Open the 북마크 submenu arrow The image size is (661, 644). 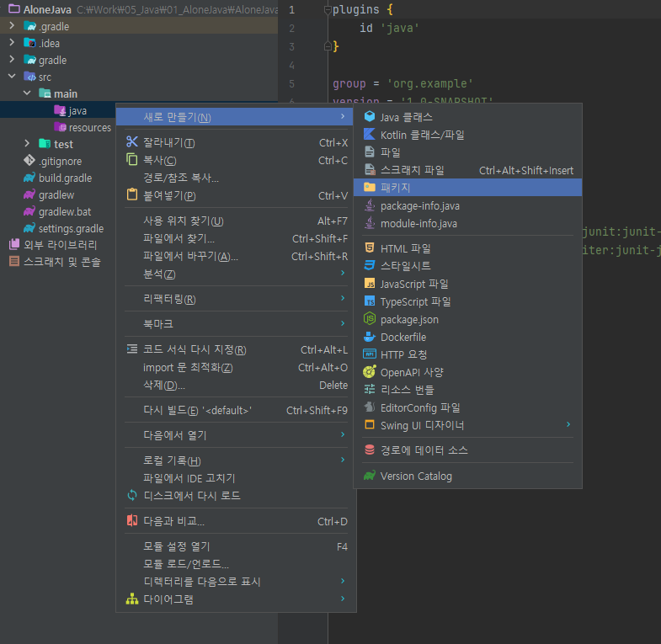click(343, 324)
